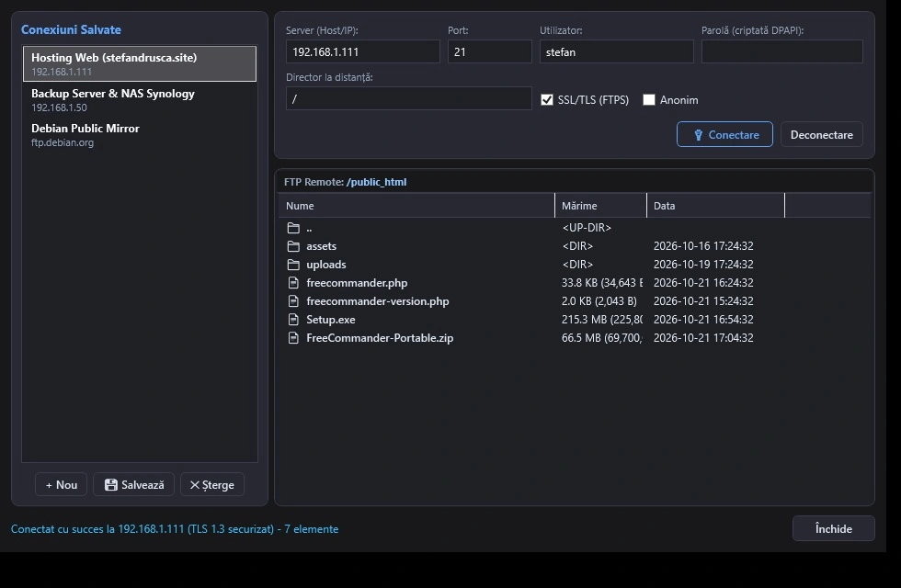Click the freecommander.php file icon
This screenshot has width=901, height=588.
click(293, 283)
